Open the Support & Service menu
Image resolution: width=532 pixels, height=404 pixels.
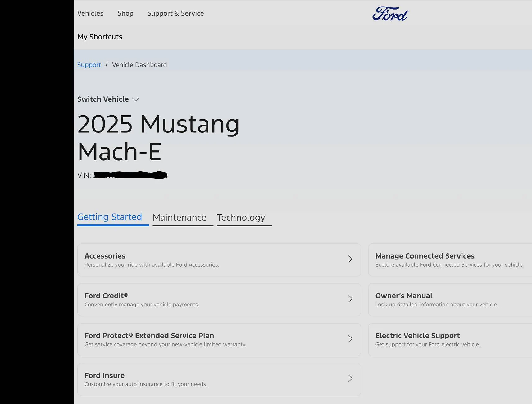pyautogui.click(x=175, y=13)
